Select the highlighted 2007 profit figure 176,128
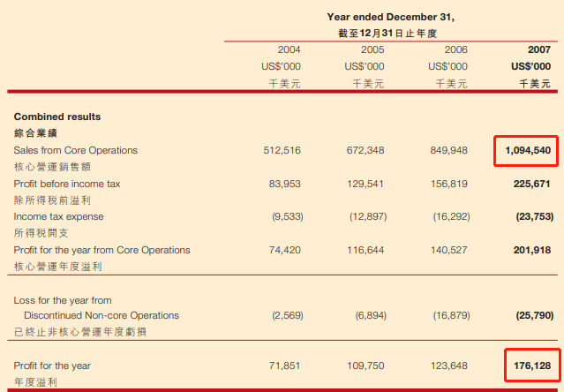Screen dimensions: 564x392 click(528, 366)
